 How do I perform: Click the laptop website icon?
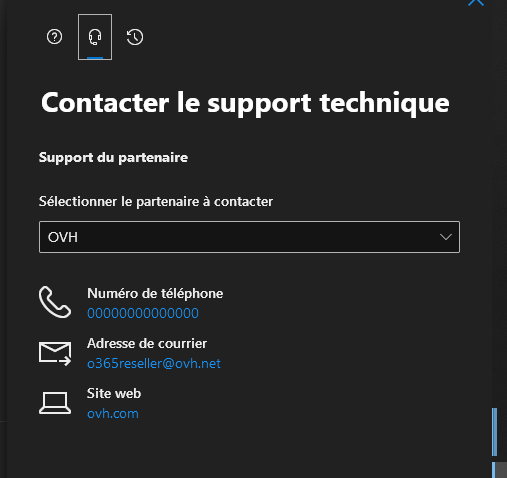coord(55,403)
